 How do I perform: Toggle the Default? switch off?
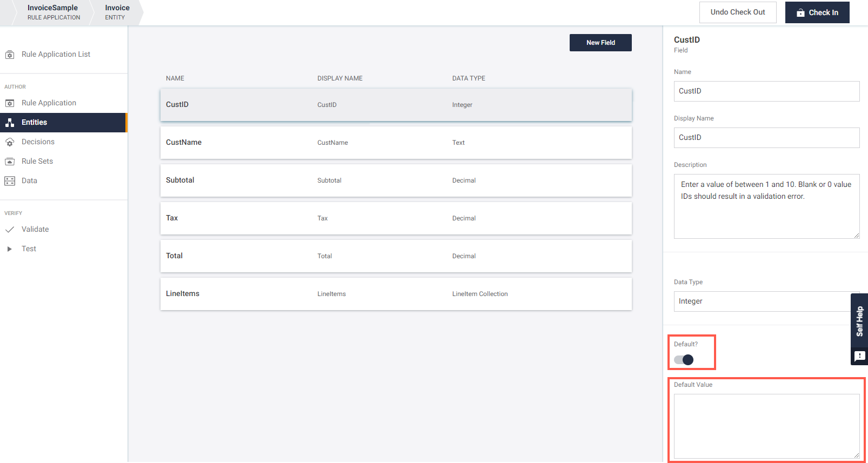pyautogui.click(x=684, y=360)
